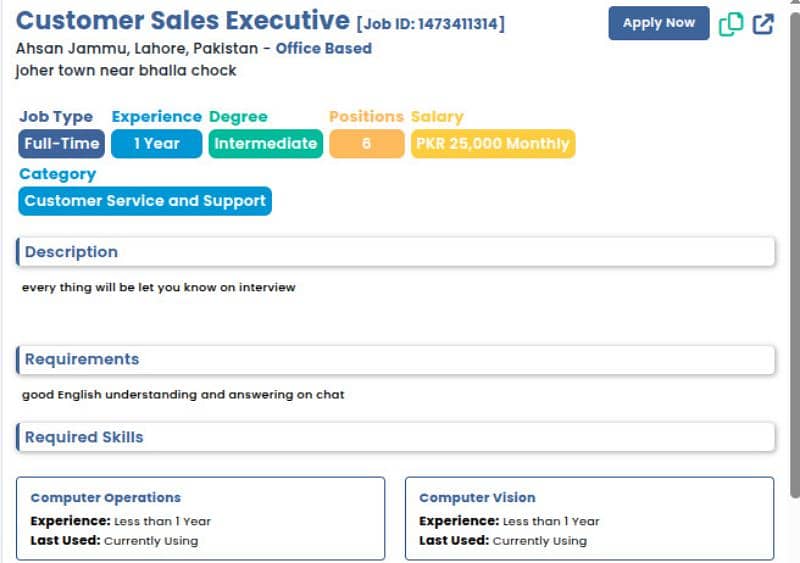
Task: Click the Job ID 1473411314 text
Action: pos(431,23)
